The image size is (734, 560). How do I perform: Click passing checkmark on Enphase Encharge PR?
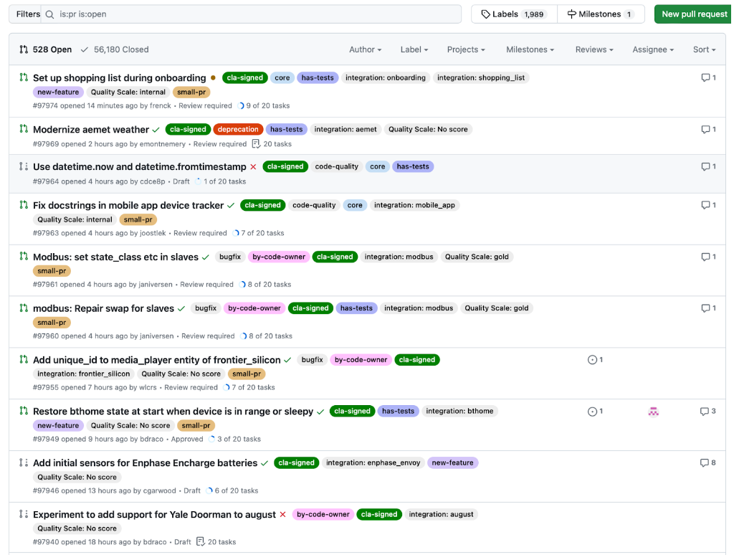pyautogui.click(x=264, y=463)
